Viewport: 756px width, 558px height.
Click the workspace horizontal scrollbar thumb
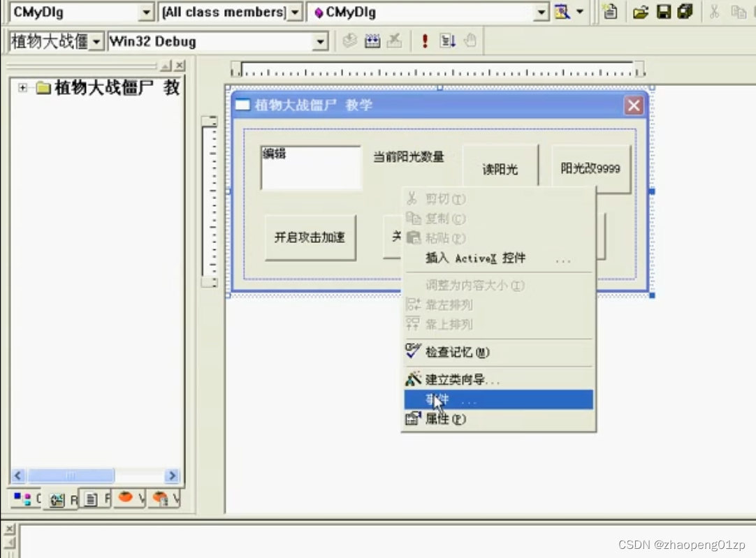71,476
